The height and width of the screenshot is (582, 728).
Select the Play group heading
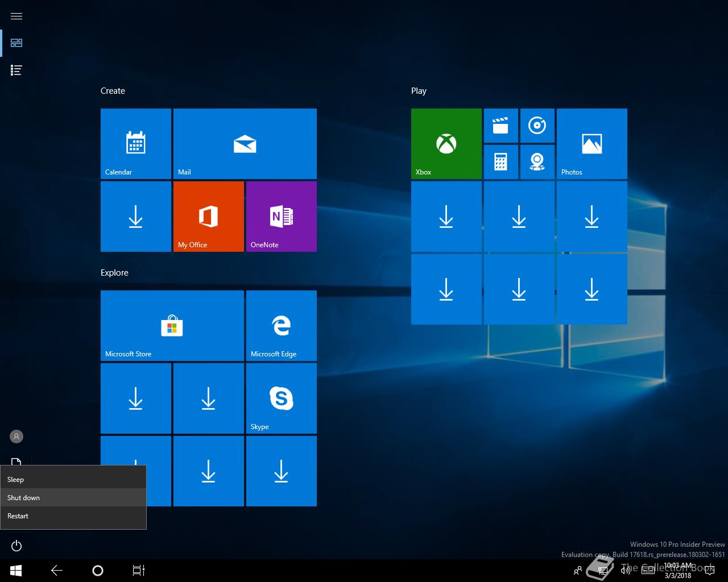(419, 91)
